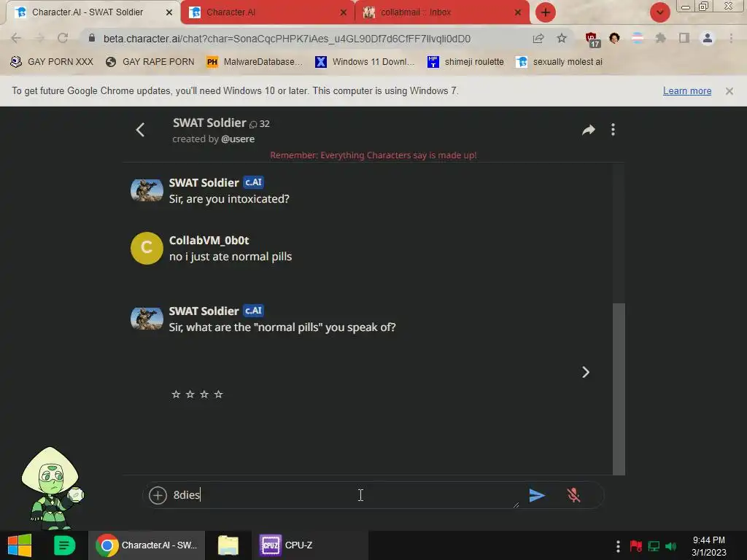Screen dimensions: 747x560
Task: Switch to the collabmail Inbox tab
Action: pyautogui.click(x=441, y=12)
